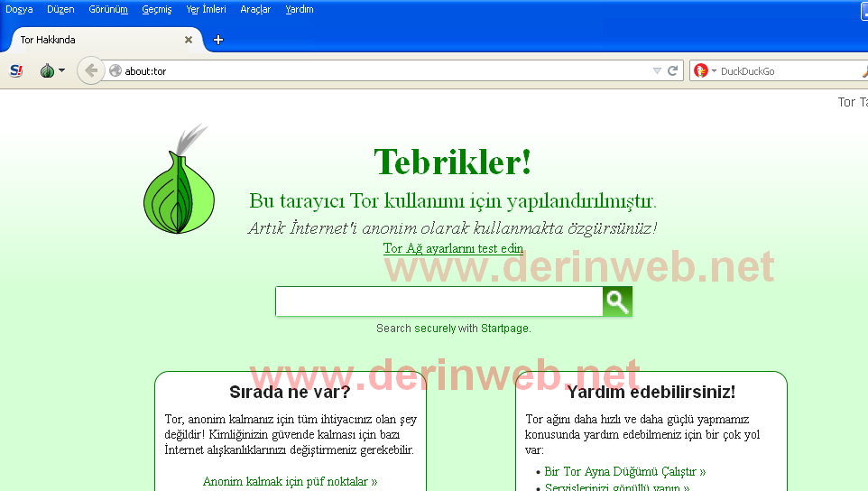The image size is (868, 491).
Task: Open the Dosya menu
Action: click(19, 9)
